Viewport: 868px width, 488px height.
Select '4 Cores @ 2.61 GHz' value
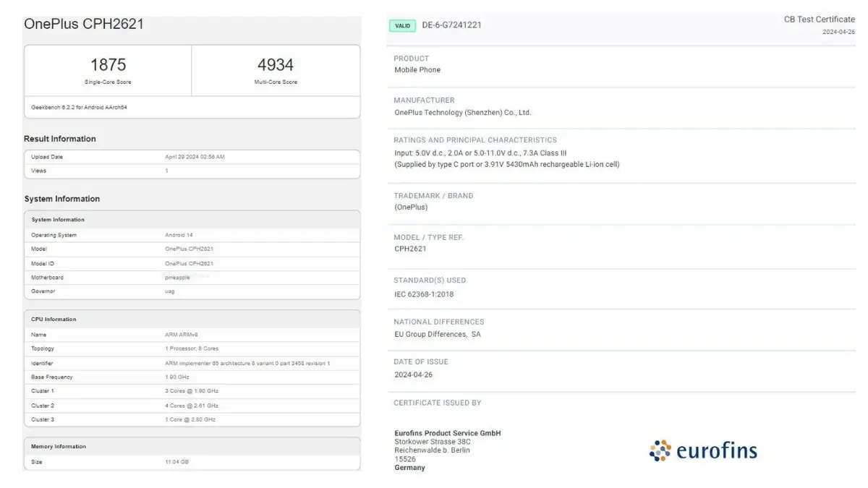192,406
